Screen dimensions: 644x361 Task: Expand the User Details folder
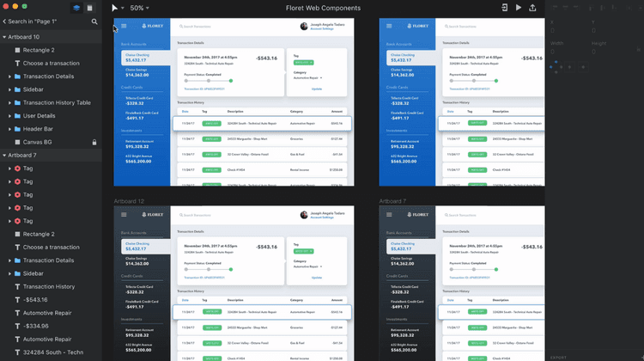click(x=9, y=115)
